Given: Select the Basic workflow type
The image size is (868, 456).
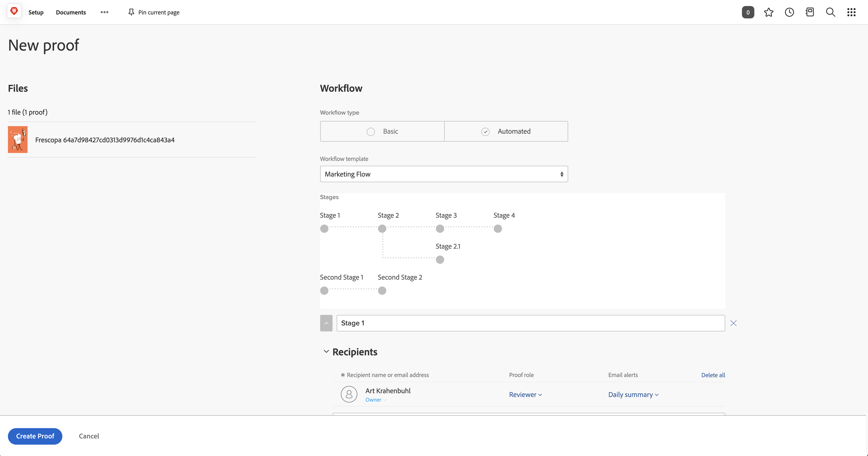Looking at the screenshot, I should click(382, 131).
